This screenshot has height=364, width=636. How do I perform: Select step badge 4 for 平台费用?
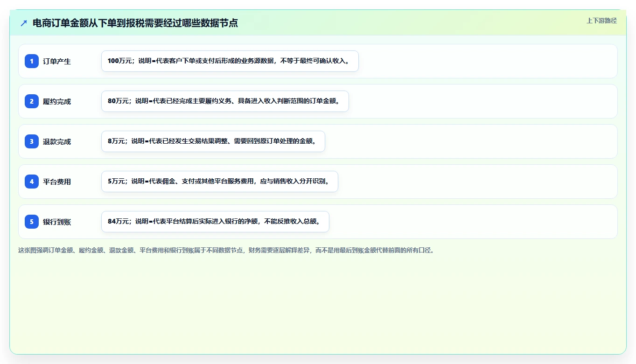32,182
